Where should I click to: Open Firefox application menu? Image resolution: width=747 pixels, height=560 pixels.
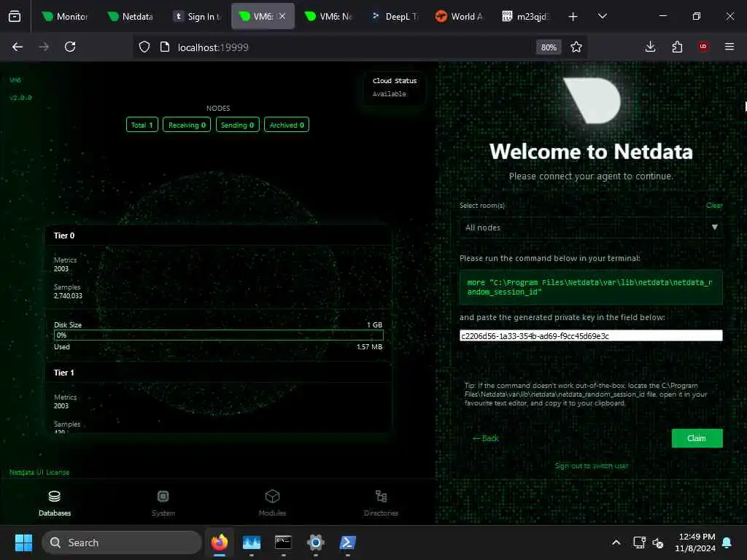click(729, 47)
